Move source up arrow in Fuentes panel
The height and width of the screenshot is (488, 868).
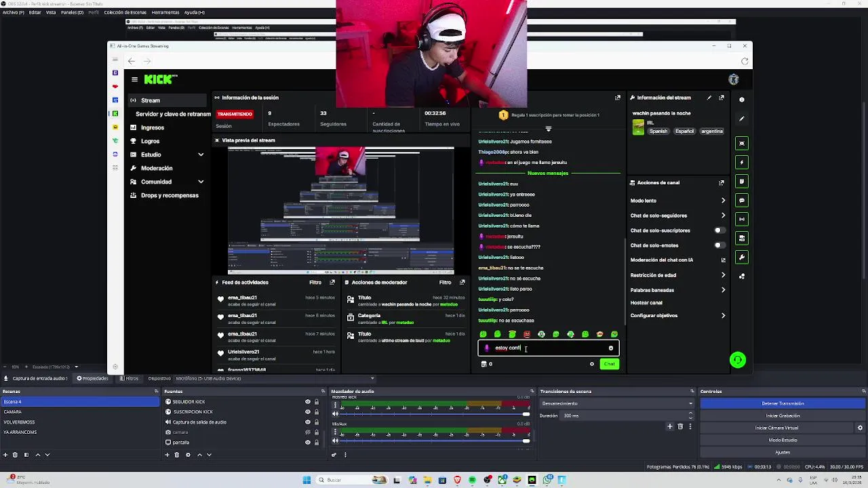199,455
